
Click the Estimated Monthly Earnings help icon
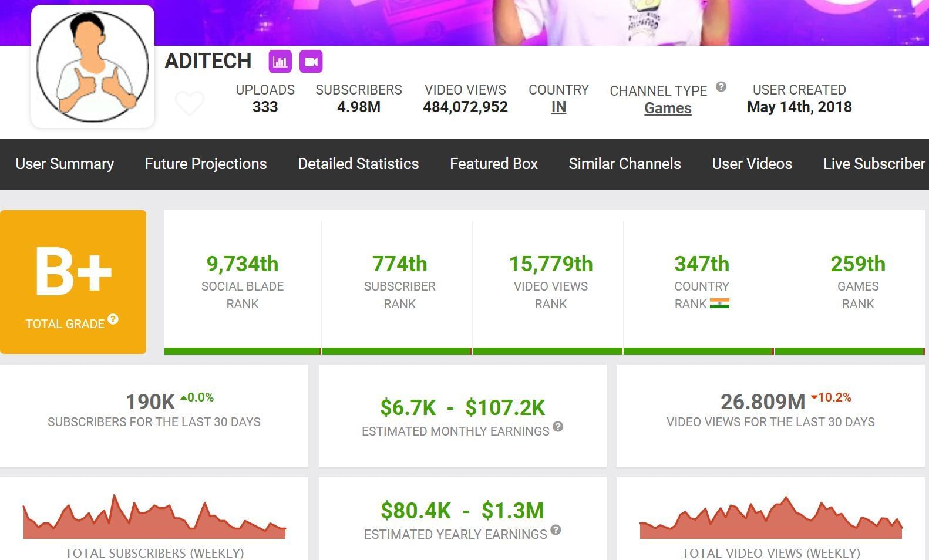point(558,427)
